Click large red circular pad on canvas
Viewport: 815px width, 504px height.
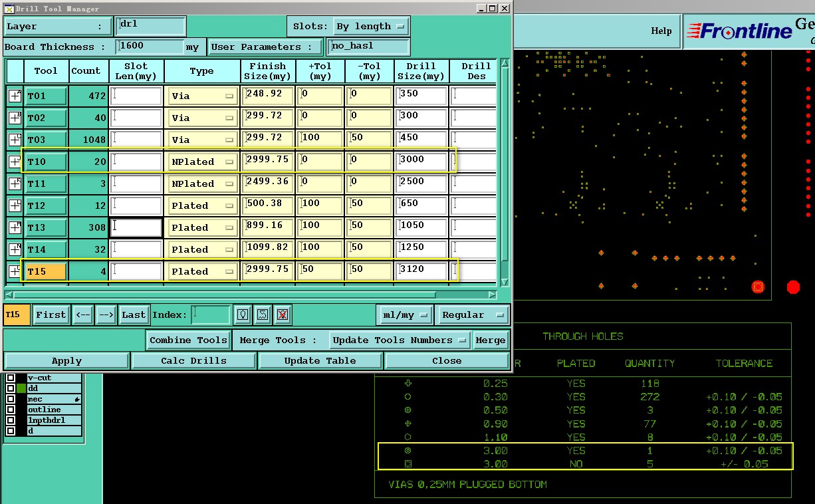793,287
